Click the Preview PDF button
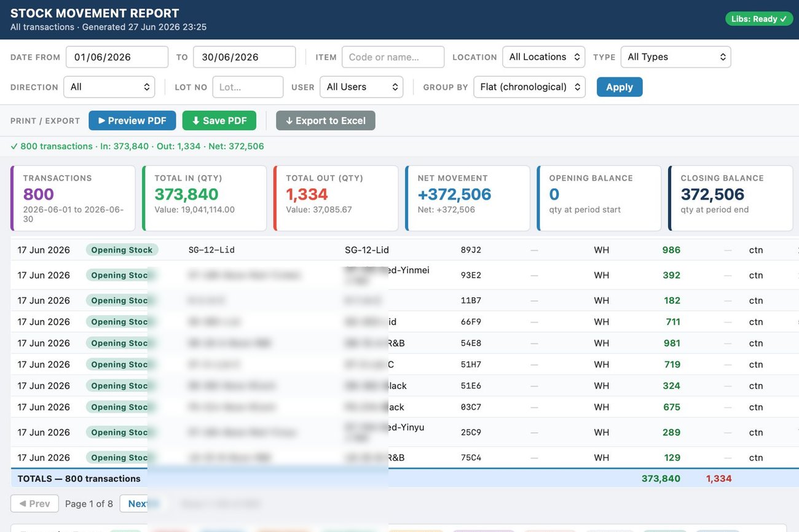The height and width of the screenshot is (532, 799). [132, 120]
